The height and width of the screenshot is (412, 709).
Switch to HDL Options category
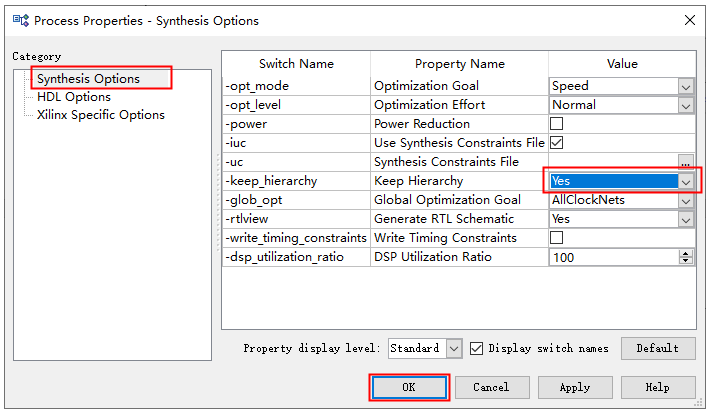tap(73, 97)
